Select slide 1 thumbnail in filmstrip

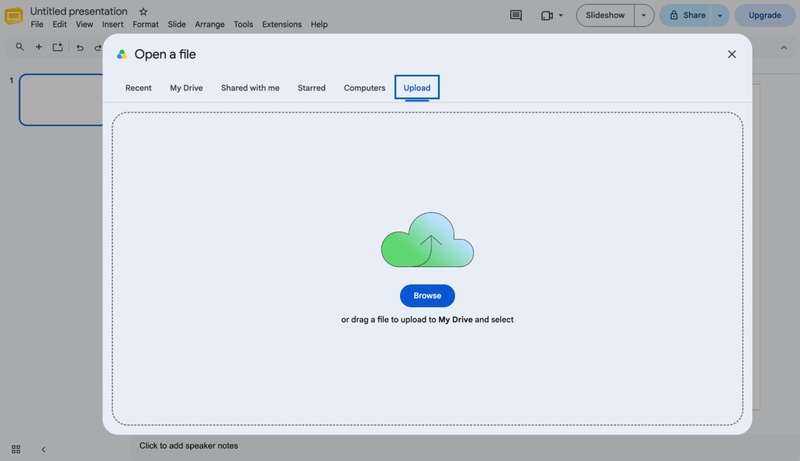[61, 99]
